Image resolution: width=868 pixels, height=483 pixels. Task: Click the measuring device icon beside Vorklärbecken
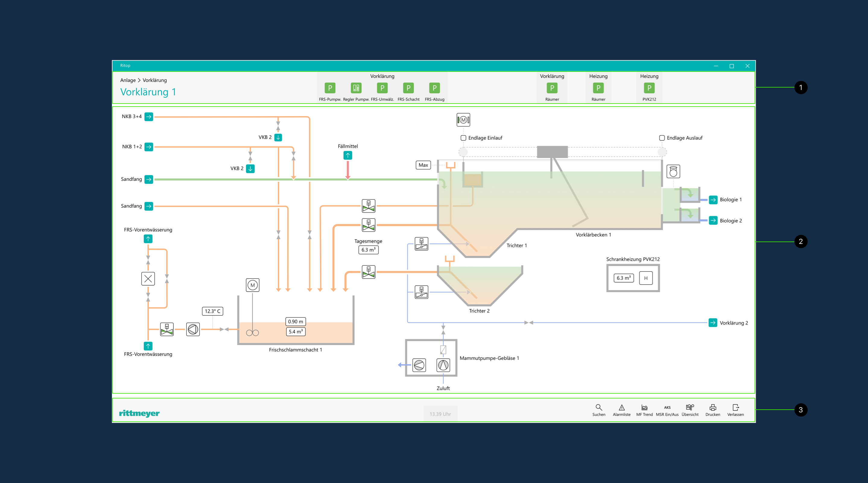[x=673, y=171]
